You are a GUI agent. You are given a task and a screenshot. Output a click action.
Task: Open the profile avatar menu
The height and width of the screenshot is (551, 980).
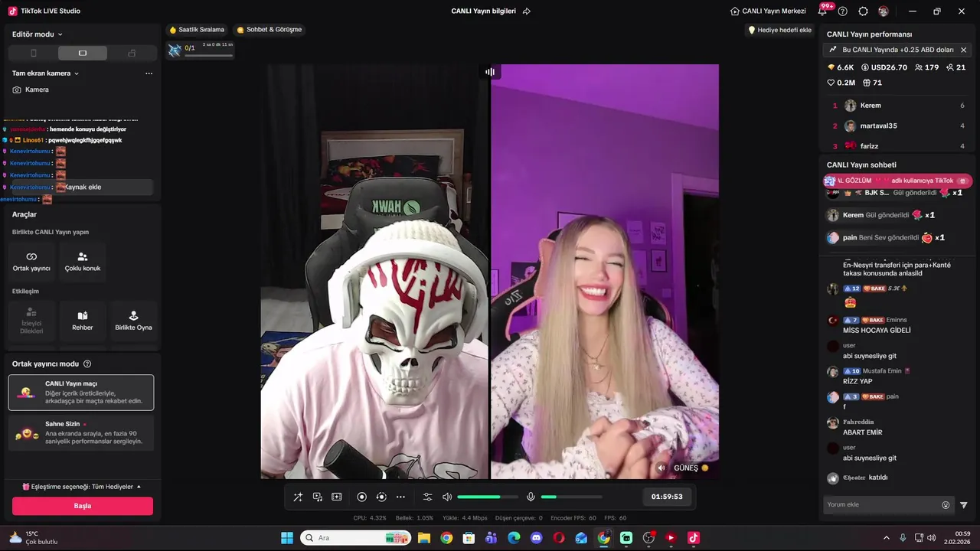tap(884, 11)
